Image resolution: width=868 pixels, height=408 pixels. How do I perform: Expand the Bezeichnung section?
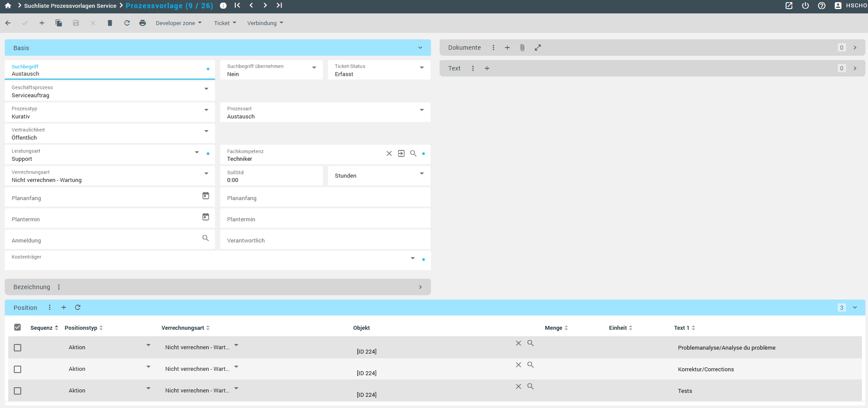pyautogui.click(x=420, y=287)
